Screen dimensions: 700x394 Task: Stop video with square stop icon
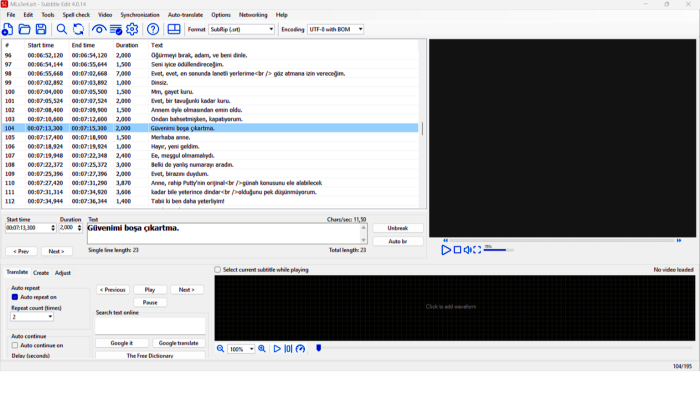click(457, 250)
